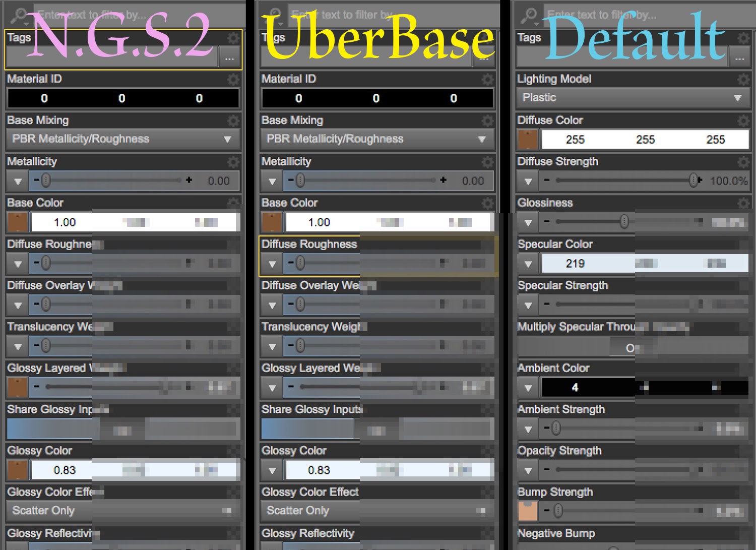Screen dimensions: 756x550
Task: Open Base Mixing gear options in middle panel
Action: click(487, 120)
